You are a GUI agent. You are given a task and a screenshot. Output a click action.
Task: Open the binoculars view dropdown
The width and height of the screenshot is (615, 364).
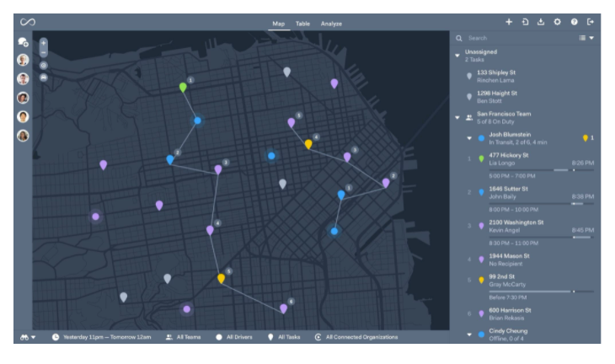tap(28, 337)
